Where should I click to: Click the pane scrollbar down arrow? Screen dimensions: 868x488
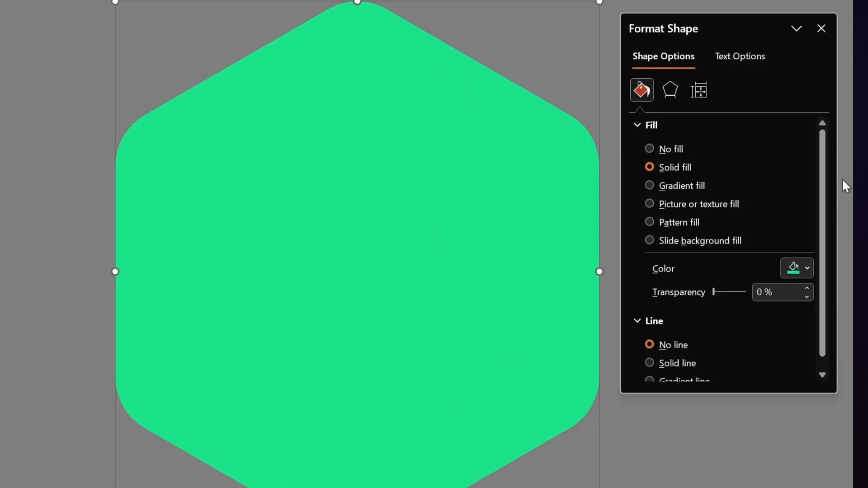[822, 375]
